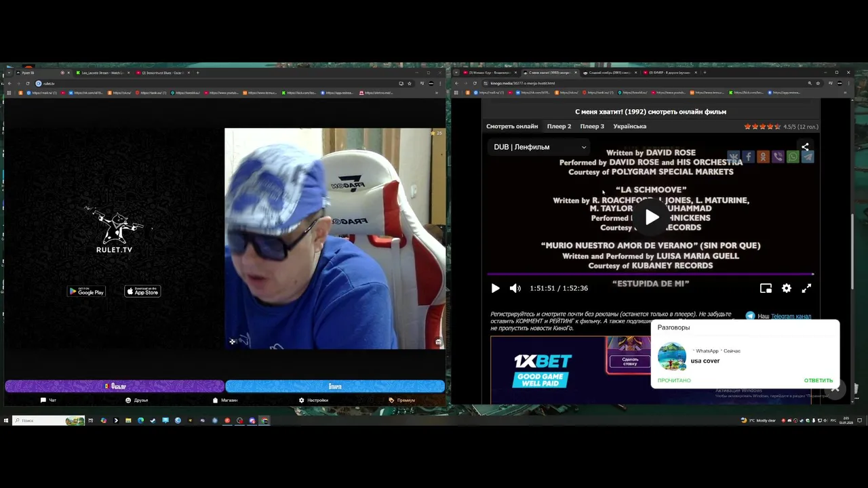
Task: Click the zoom magnifier in kinogo address bar
Action: [x=810, y=83]
